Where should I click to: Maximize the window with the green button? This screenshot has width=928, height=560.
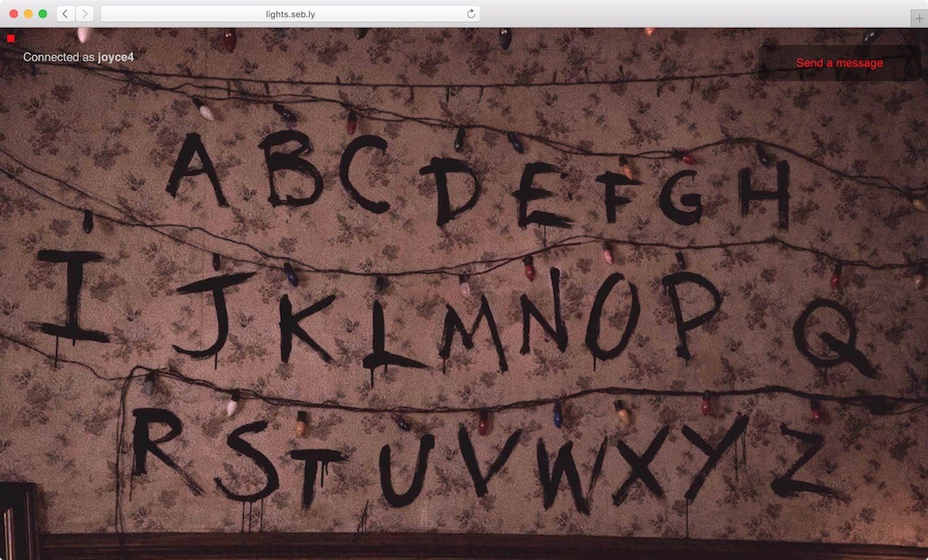coord(43,14)
